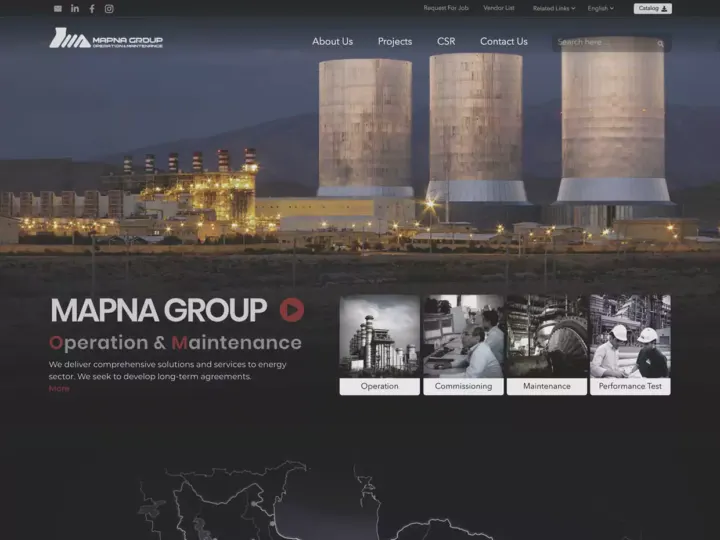
Task: Open the English language dropdown
Action: (601, 8)
